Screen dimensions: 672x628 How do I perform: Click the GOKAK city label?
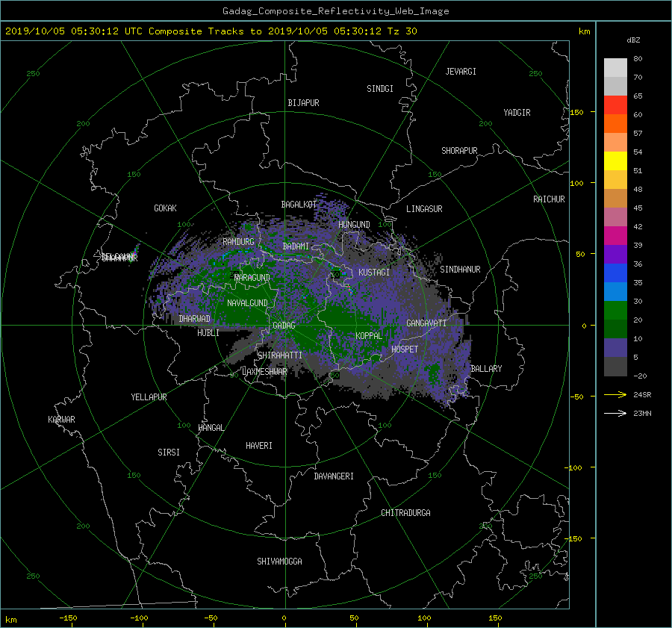(x=165, y=208)
